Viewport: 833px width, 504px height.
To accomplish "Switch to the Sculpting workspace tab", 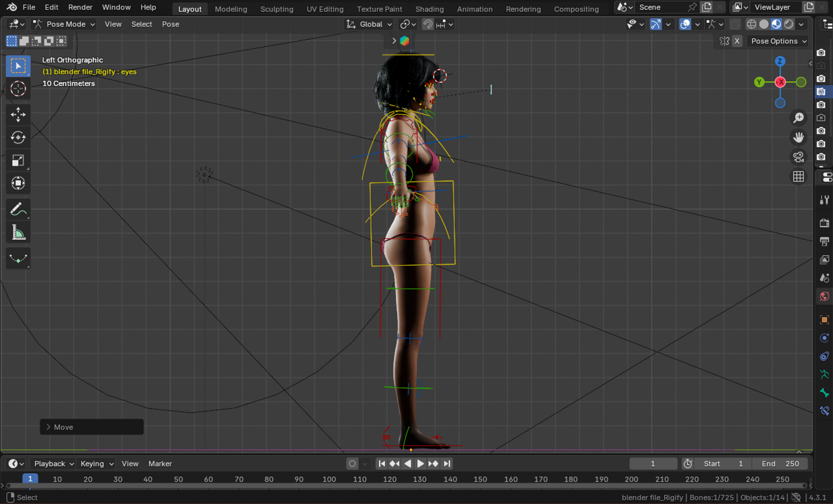I will coord(277,9).
